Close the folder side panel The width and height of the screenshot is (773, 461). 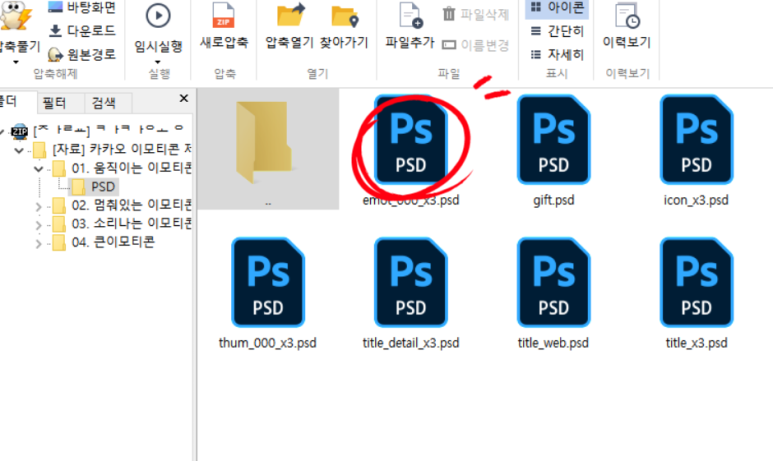(184, 98)
